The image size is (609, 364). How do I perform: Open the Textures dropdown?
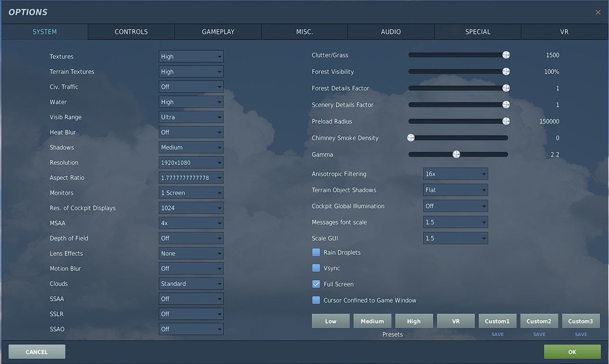[x=191, y=56]
